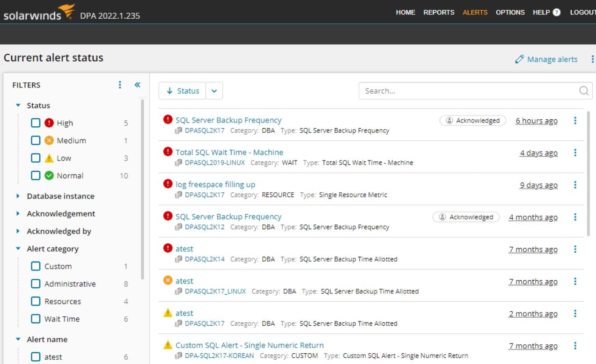The height and width of the screenshot is (364, 596).
Task: Check the Resources category filter
Action: tap(36, 301)
